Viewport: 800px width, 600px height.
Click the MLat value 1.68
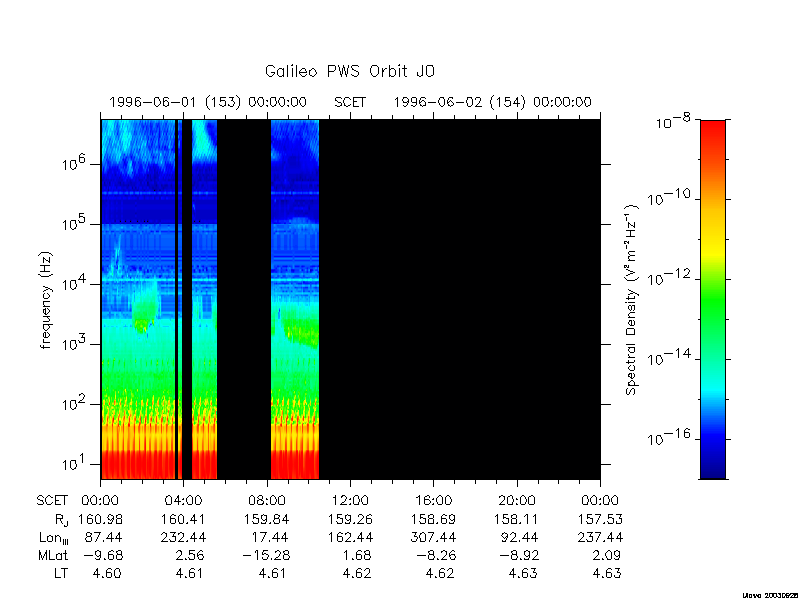tap(358, 555)
